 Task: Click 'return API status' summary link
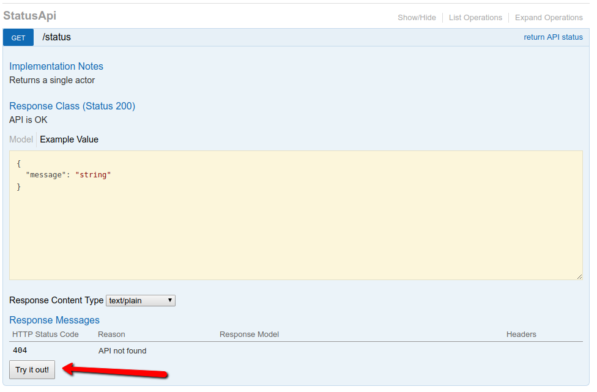pyautogui.click(x=553, y=37)
